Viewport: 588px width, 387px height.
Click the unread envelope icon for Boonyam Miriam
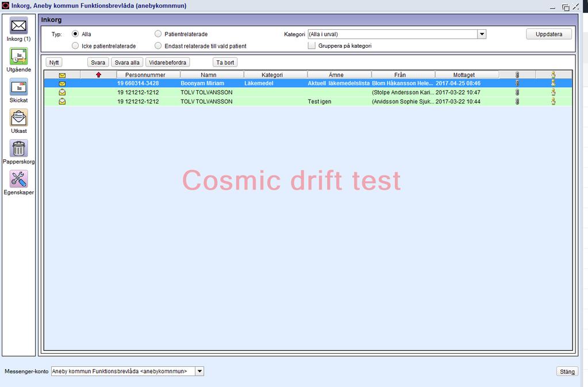point(62,83)
